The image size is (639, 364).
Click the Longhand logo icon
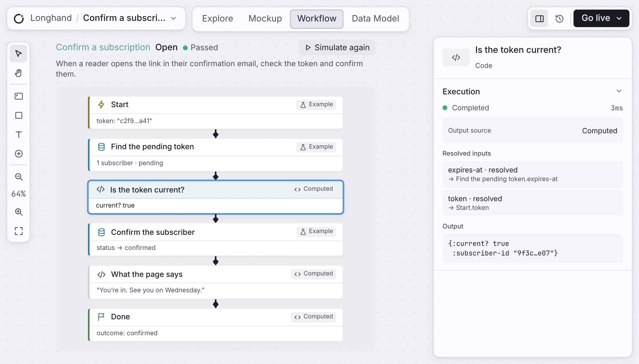[19, 18]
